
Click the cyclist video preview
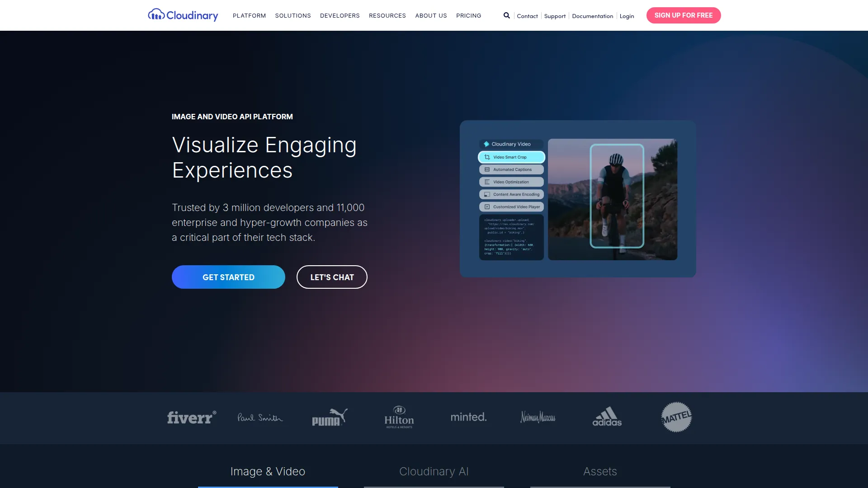pos(613,199)
